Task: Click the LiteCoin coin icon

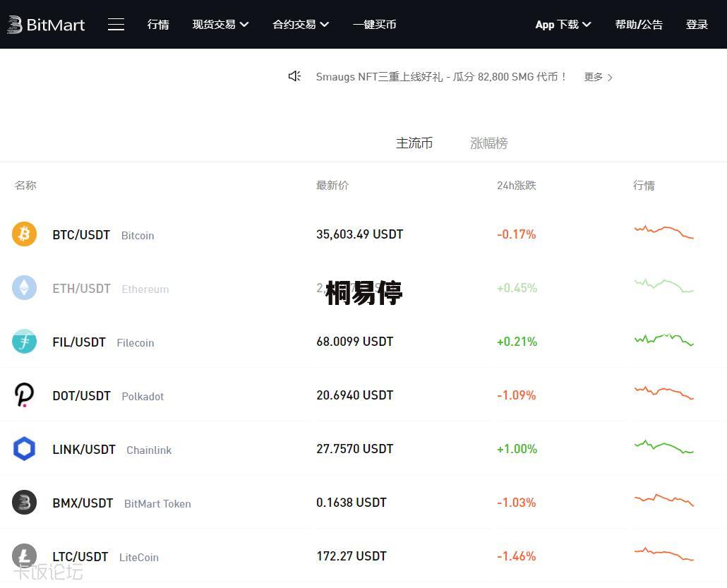Action: [24, 556]
